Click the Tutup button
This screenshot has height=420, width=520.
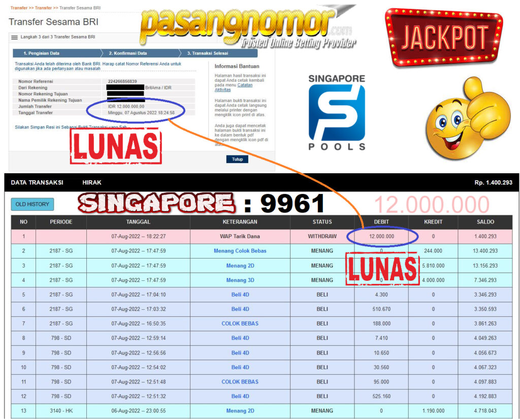click(237, 159)
